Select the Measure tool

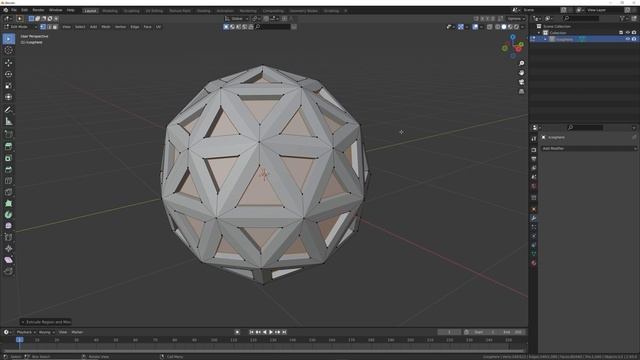(x=9, y=121)
